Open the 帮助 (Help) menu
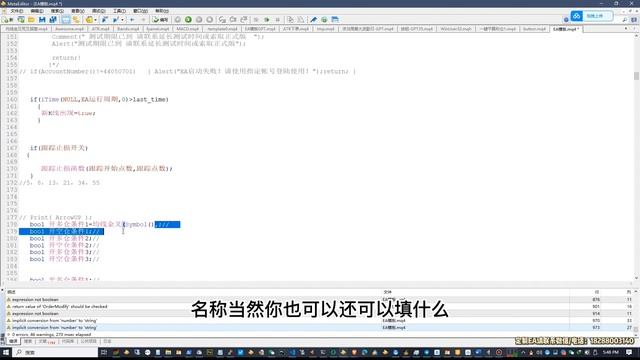This screenshot has height=360, width=640. click(x=162, y=11)
